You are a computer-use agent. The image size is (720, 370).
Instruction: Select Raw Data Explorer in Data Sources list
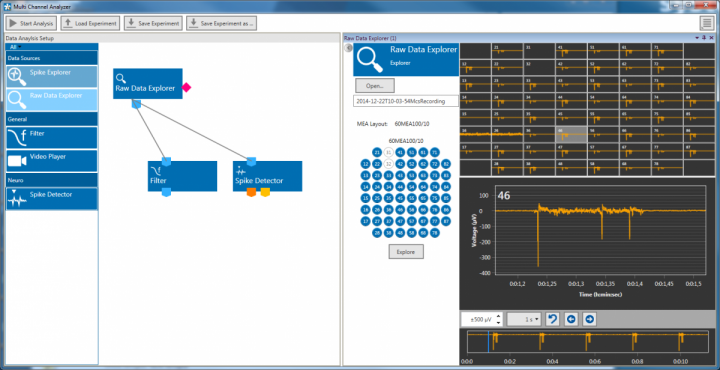52,99
